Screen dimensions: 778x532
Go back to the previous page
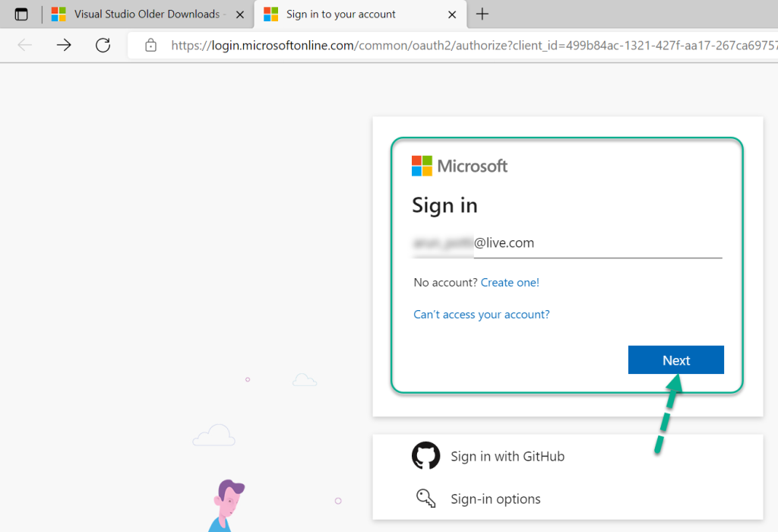click(25, 45)
